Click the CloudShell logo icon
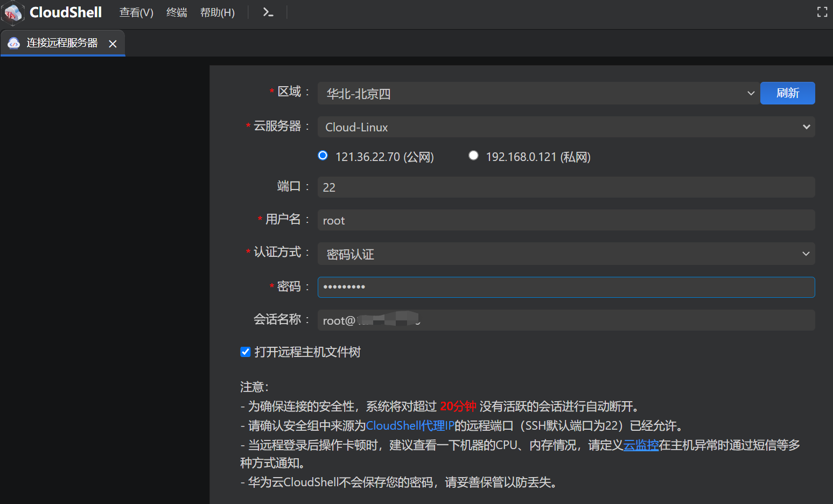The image size is (833, 504). 13,13
